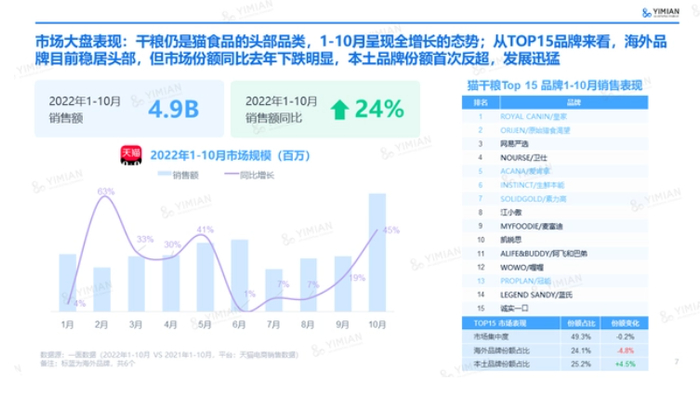This screenshot has width=700, height=407.
Task: Click the 2022年1-10月市场规模（百万） chart title
Action: pyautogui.click(x=230, y=155)
